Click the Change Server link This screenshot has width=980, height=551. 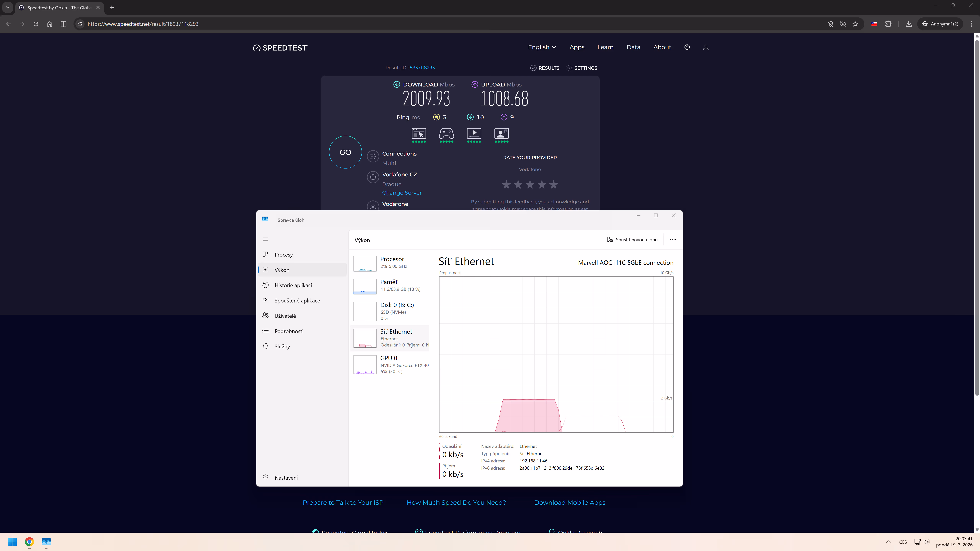click(x=402, y=193)
